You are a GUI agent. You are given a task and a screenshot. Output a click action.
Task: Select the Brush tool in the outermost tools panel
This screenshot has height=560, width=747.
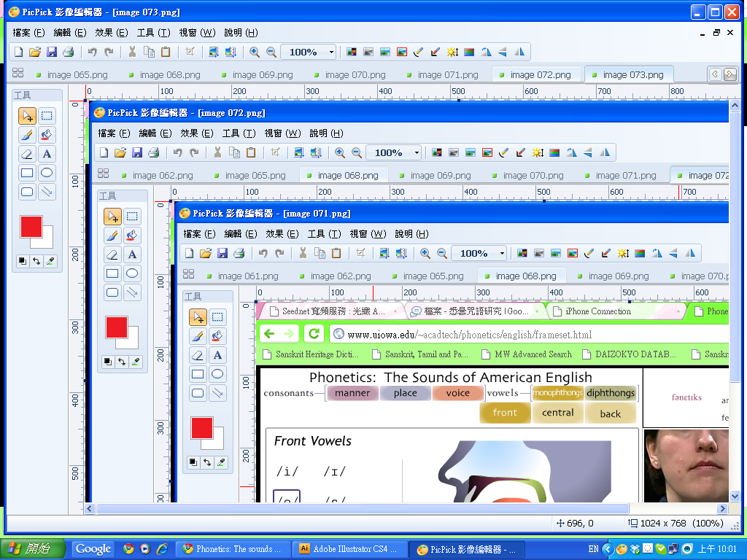tap(27, 135)
